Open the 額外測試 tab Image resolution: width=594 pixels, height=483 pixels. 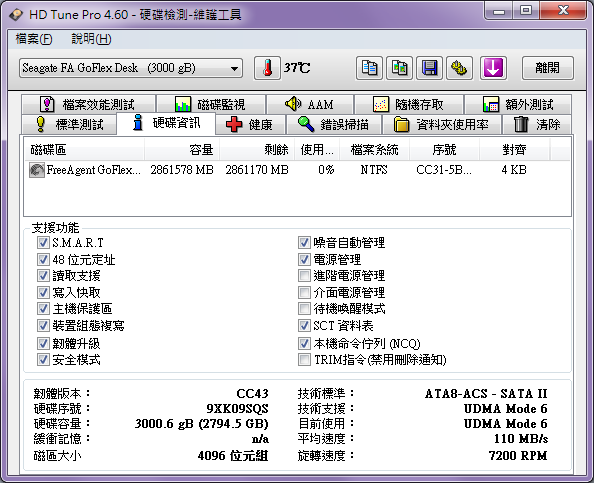point(518,104)
